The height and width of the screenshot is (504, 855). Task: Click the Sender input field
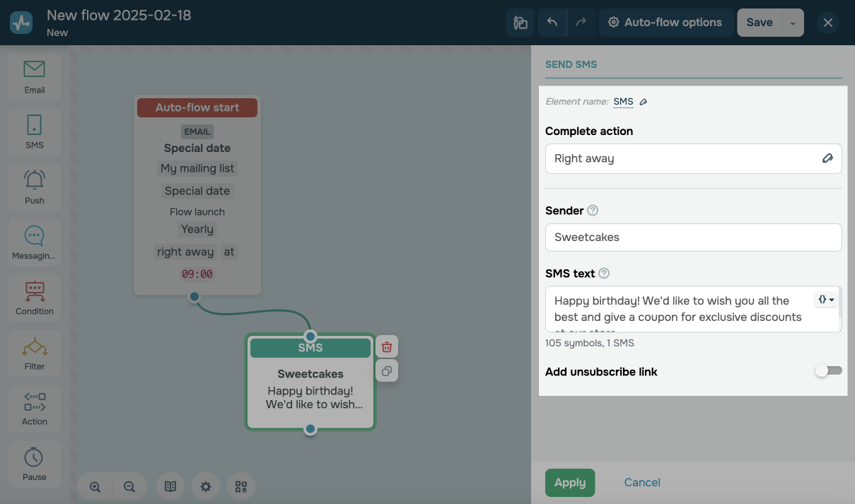(694, 238)
